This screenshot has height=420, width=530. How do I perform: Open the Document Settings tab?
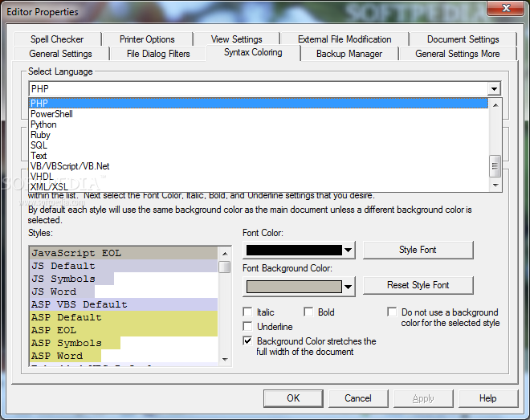point(463,39)
